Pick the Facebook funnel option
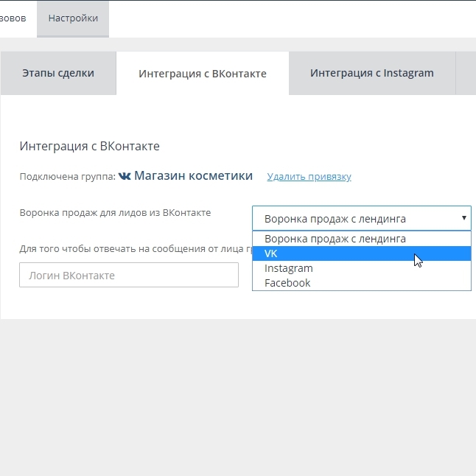Viewport: 476px width, 476px height. coord(362,283)
